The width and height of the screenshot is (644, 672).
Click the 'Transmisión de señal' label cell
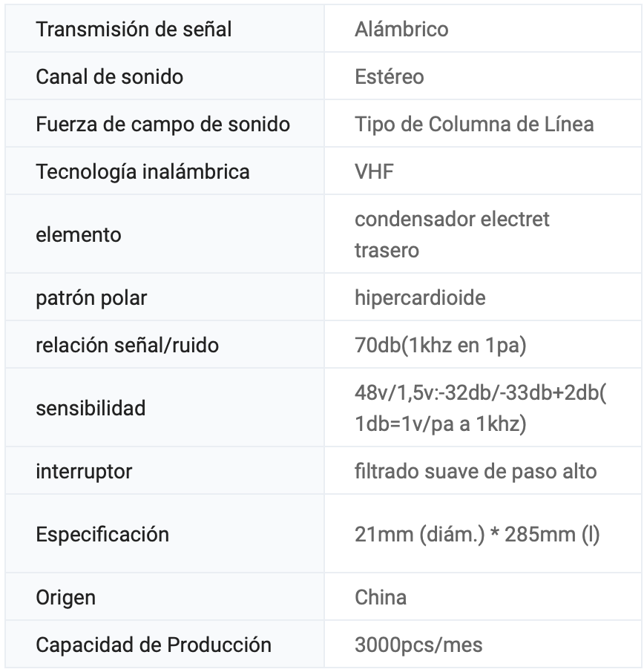point(134,30)
